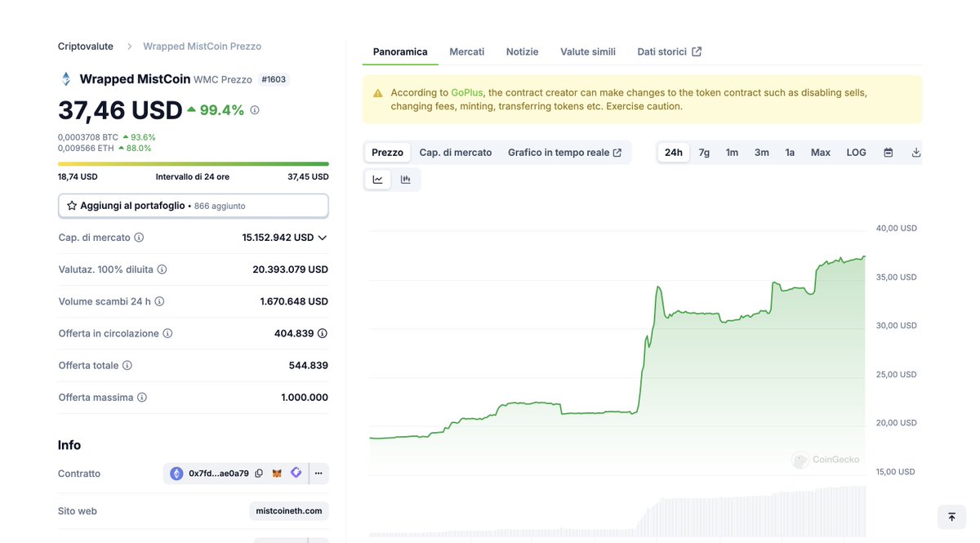Viewport: 980px width, 543px height.
Task: Select the 3m time range
Action: (x=762, y=153)
